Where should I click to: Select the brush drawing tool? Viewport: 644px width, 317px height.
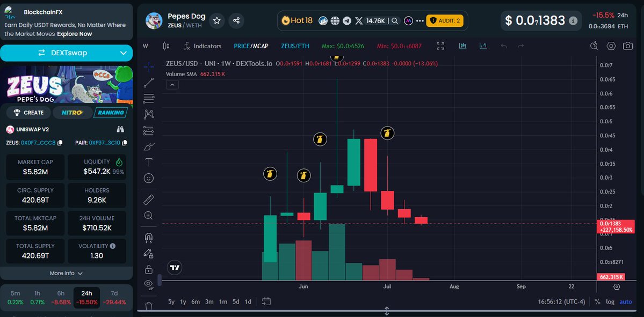pyautogui.click(x=149, y=146)
